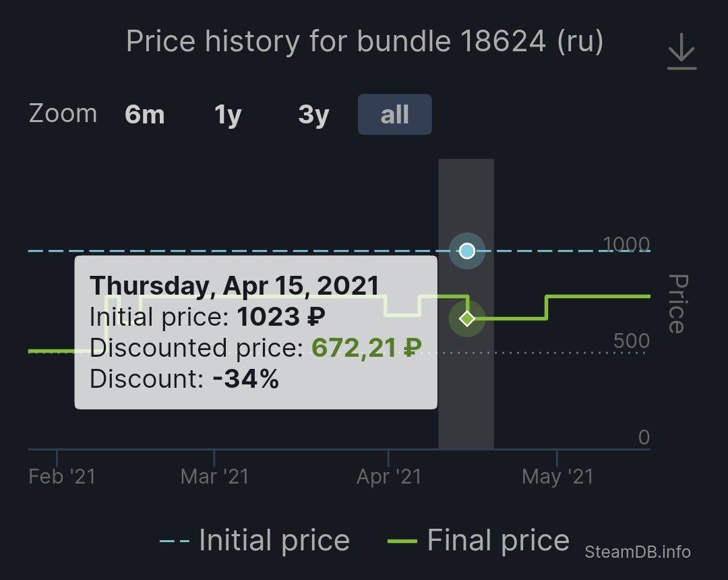Click the Feb '21 axis label
The height and width of the screenshot is (580, 728).
62,476
